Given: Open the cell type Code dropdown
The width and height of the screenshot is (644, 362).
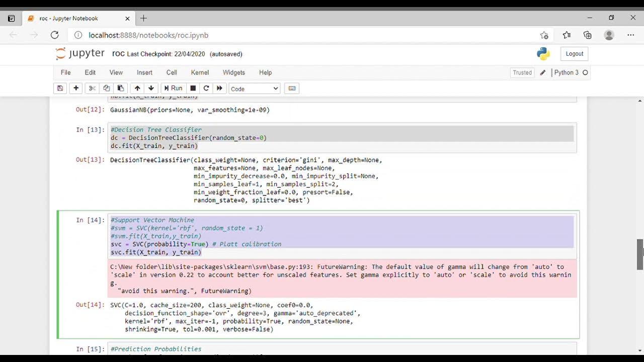Looking at the screenshot, I should pyautogui.click(x=255, y=88).
